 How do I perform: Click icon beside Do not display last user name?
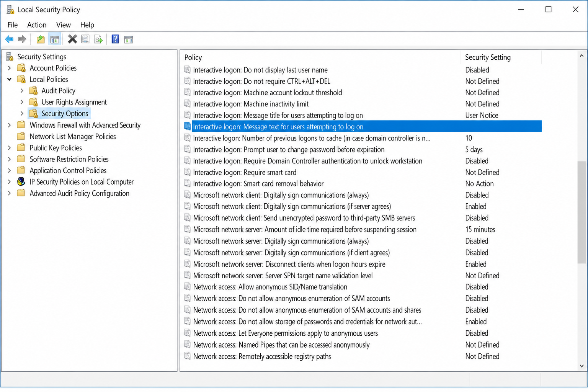(x=187, y=70)
